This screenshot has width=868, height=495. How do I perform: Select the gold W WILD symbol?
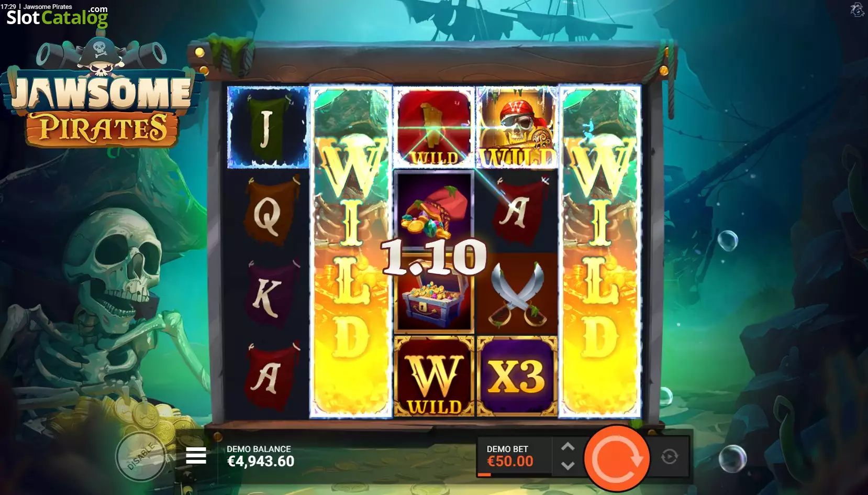(434, 376)
